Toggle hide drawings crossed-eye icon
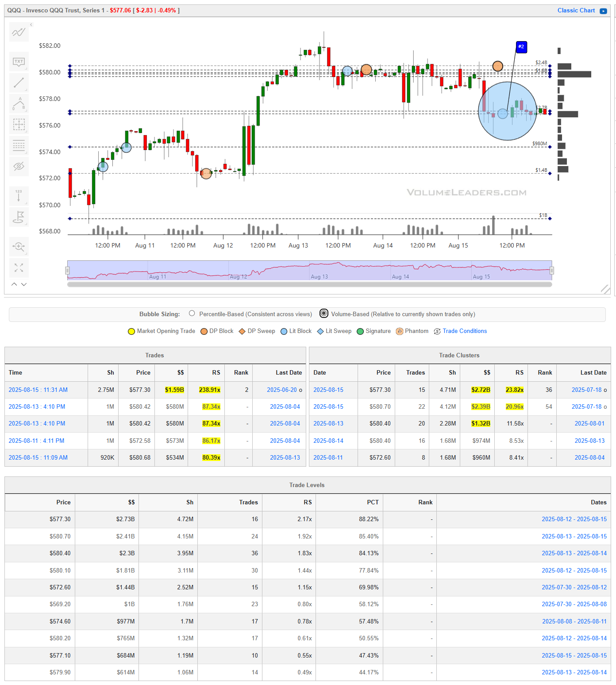This screenshot has height=685, width=616. click(19, 166)
